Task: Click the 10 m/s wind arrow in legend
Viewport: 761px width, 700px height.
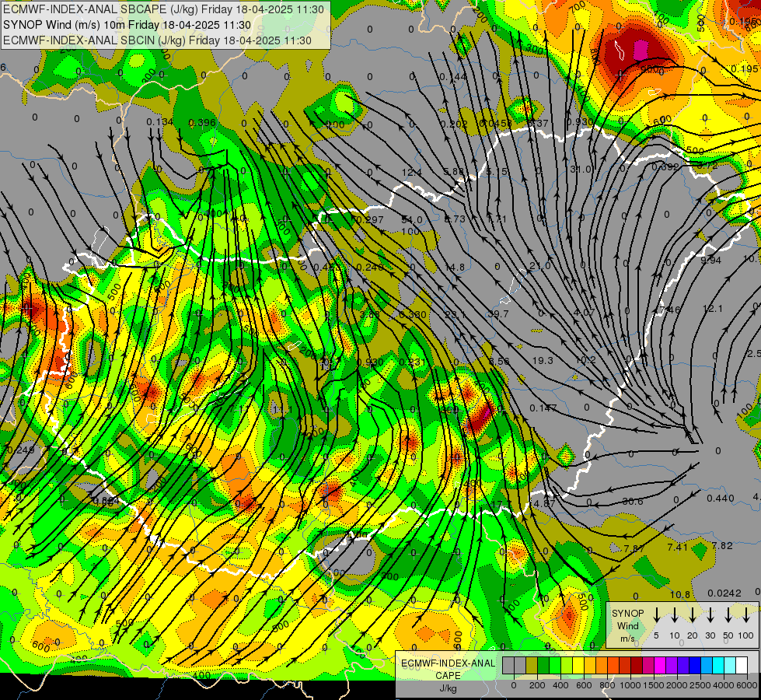Action: (674, 614)
